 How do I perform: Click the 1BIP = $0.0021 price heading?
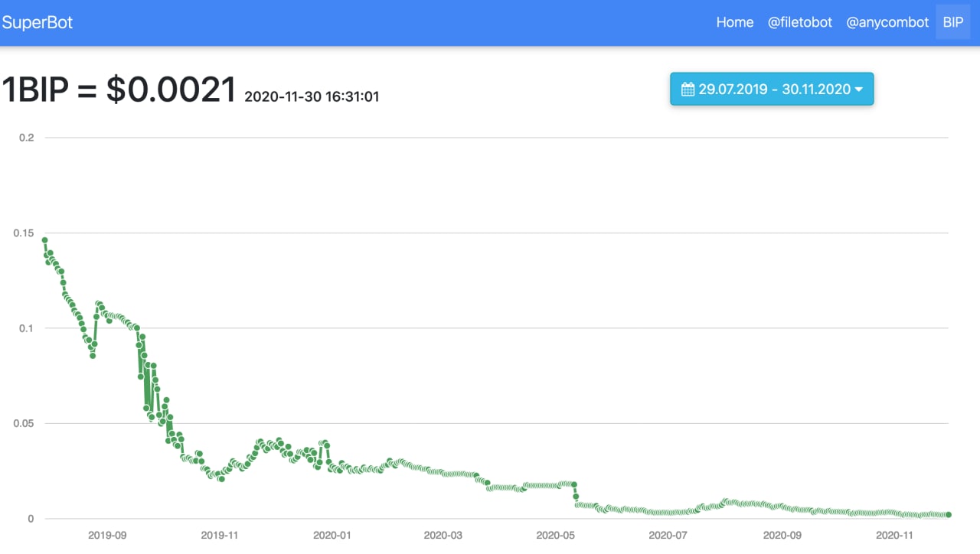(x=119, y=90)
